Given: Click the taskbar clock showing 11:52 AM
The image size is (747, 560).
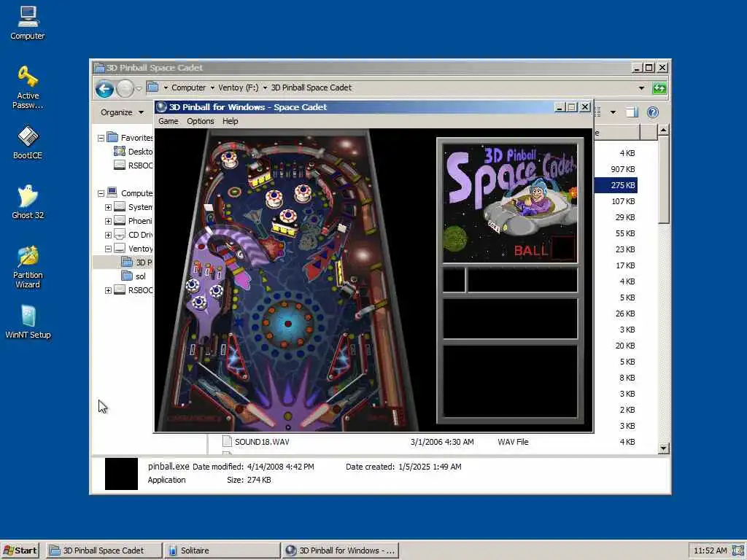Looking at the screenshot, I should tap(710, 551).
